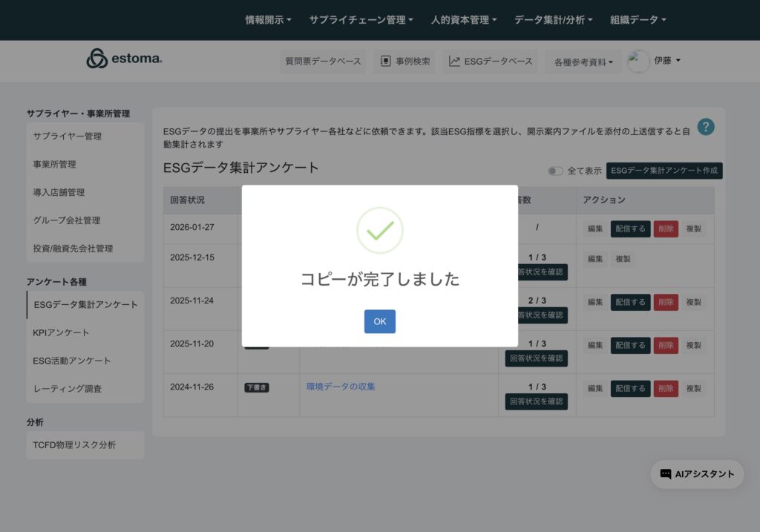Open the 環境データの収集 survey link

tap(341, 387)
